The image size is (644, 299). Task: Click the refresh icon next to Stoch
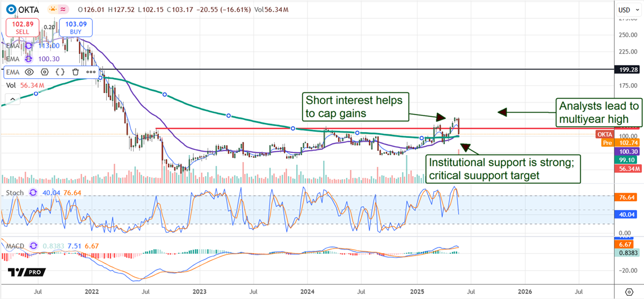33,192
